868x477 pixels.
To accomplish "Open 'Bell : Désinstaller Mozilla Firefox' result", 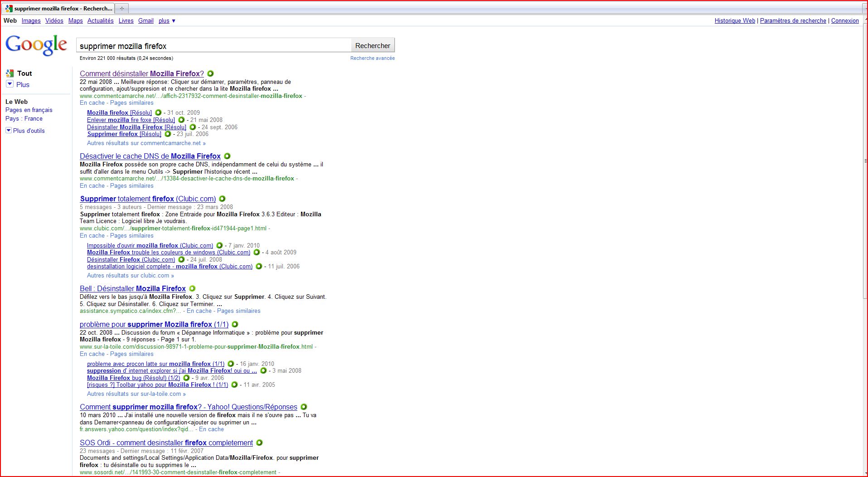I will click(x=133, y=288).
